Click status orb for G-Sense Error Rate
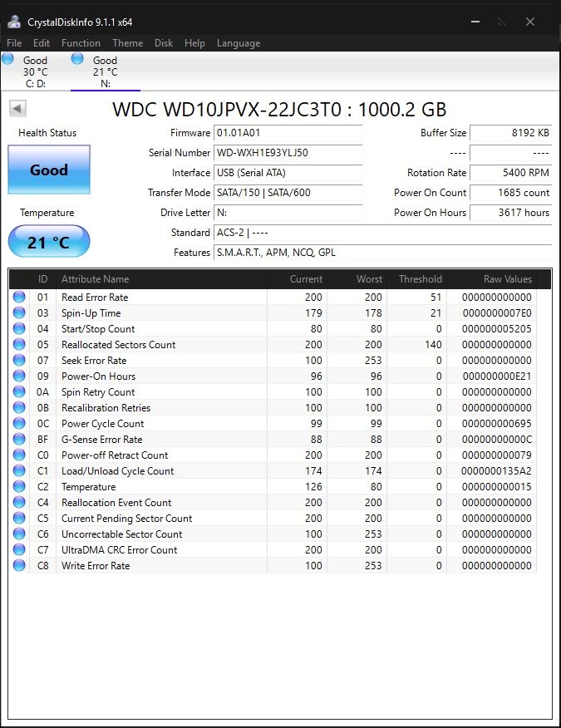Image resolution: width=561 pixels, height=728 pixels. [19, 439]
